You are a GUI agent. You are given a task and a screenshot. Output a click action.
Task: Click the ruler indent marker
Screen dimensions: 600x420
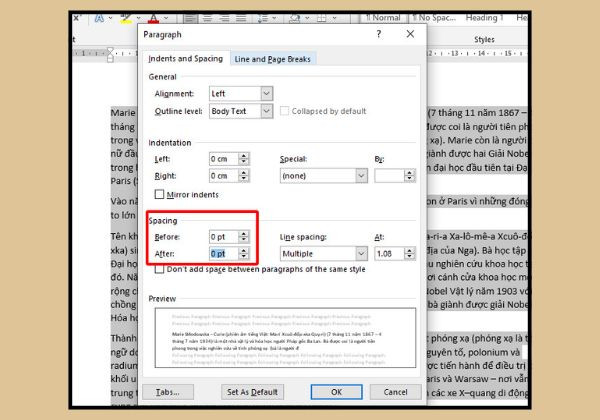(x=110, y=55)
